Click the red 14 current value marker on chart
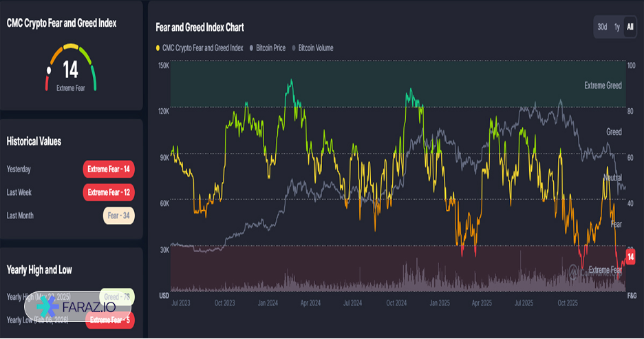Screen dimensions: 644x339 coord(630,257)
